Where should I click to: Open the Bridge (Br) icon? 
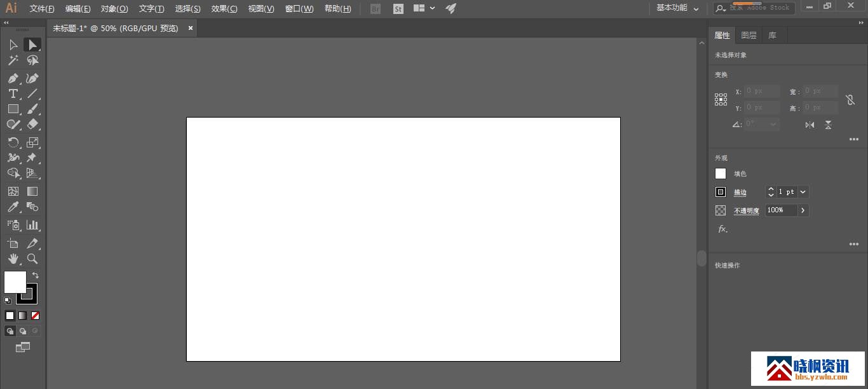(x=376, y=9)
